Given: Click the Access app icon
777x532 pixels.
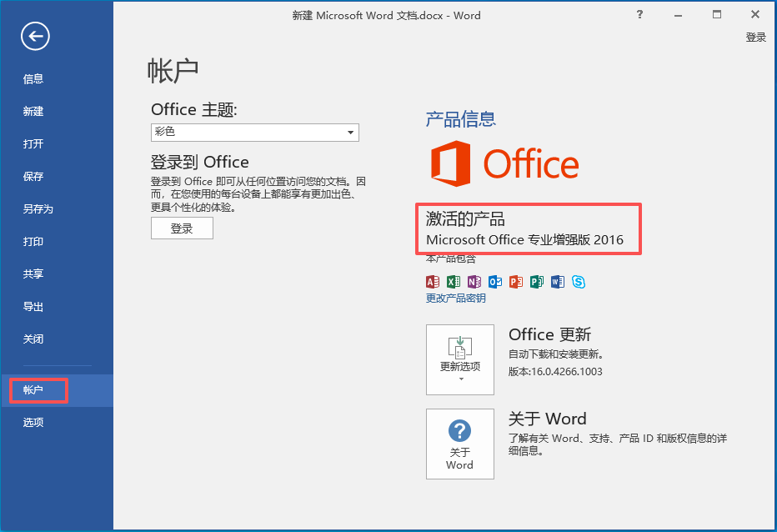Looking at the screenshot, I should (433, 282).
